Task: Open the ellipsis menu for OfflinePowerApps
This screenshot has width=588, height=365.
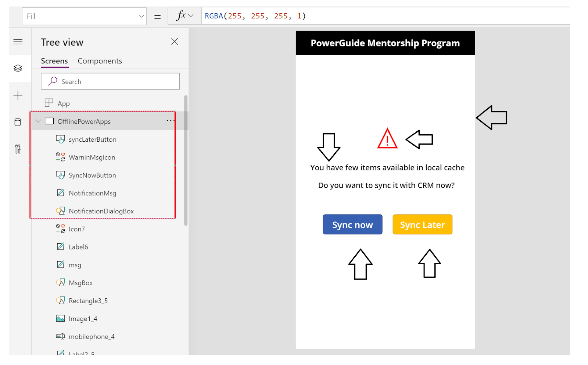Action: click(x=170, y=121)
